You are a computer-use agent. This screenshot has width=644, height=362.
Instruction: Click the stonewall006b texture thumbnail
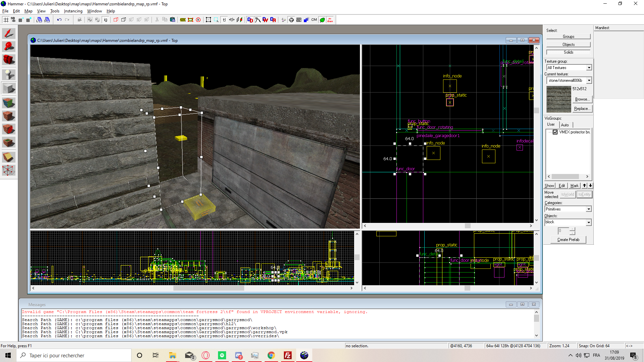pyautogui.click(x=558, y=99)
